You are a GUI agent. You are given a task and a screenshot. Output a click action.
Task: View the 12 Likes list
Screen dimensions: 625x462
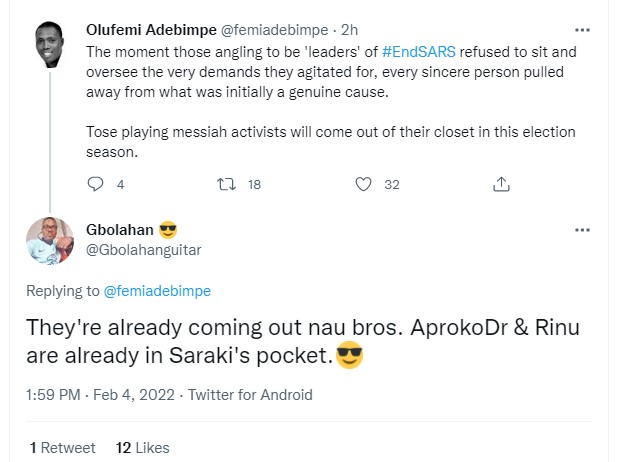click(143, 447)
